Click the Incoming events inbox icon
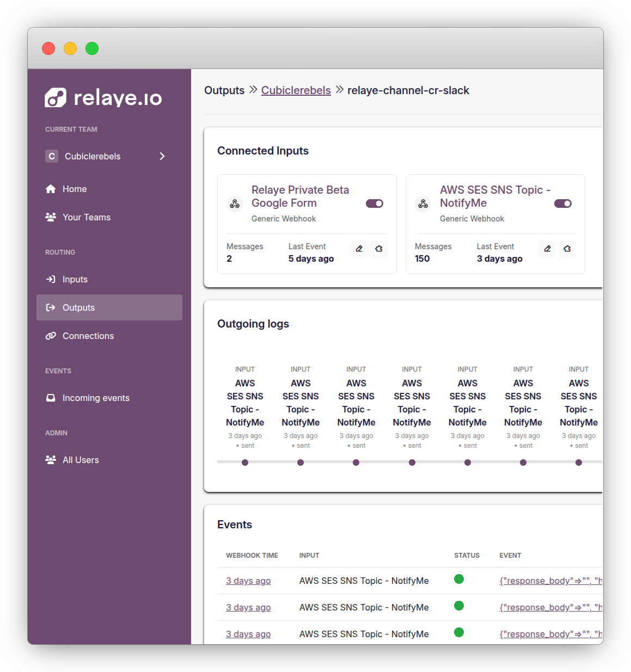 [x=51, y=398]
